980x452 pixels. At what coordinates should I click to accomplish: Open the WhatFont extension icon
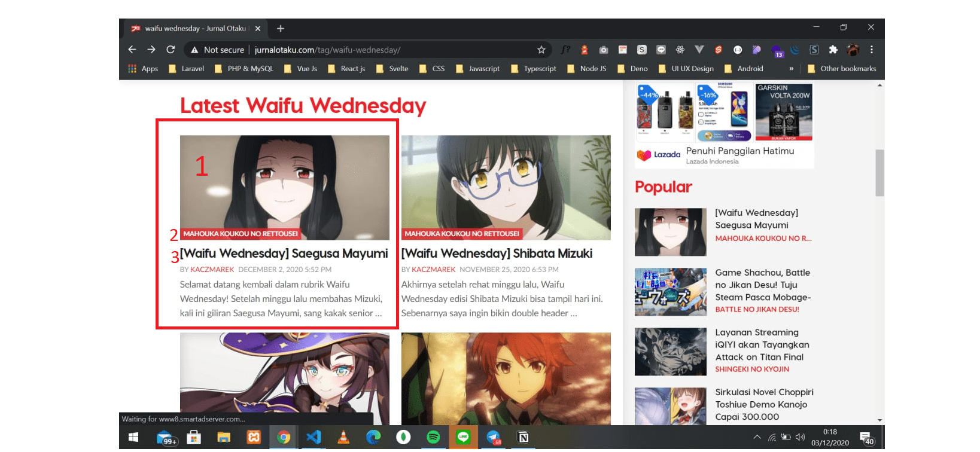click(565, 50)
